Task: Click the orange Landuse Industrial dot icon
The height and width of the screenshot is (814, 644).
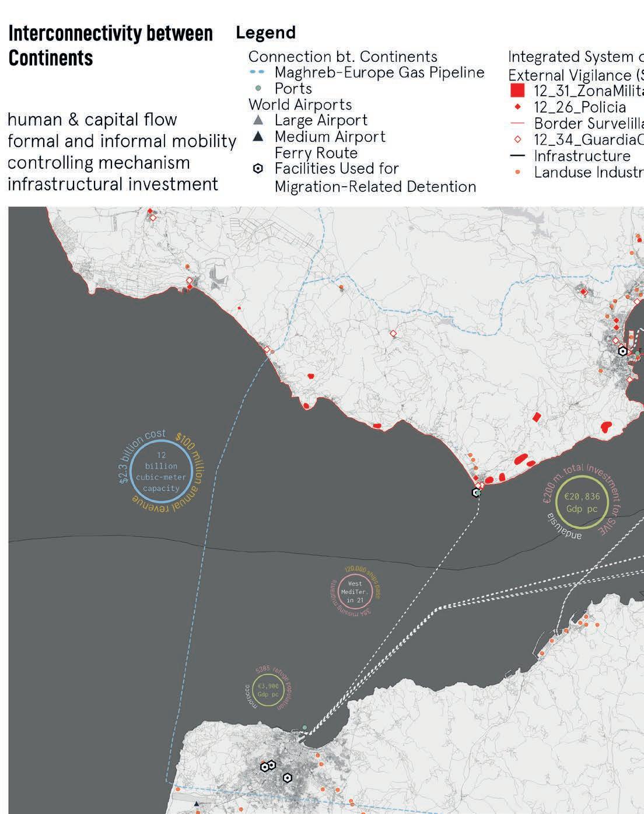Action: (x=517, y=173)
